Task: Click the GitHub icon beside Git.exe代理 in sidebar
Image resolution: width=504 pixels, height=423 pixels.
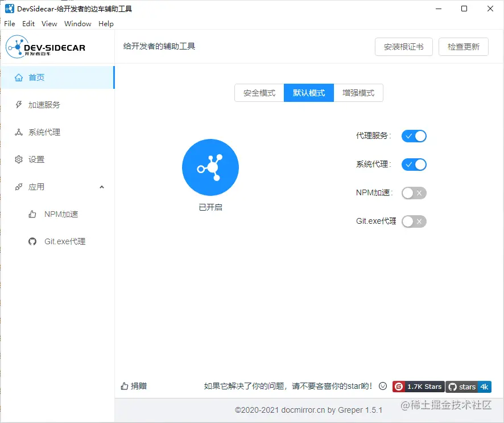Action: [32, 241]
